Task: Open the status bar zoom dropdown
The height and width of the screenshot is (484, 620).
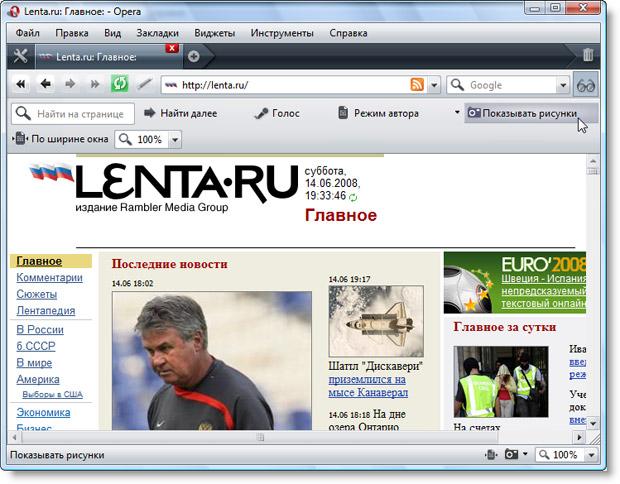Action: point(591,455)
